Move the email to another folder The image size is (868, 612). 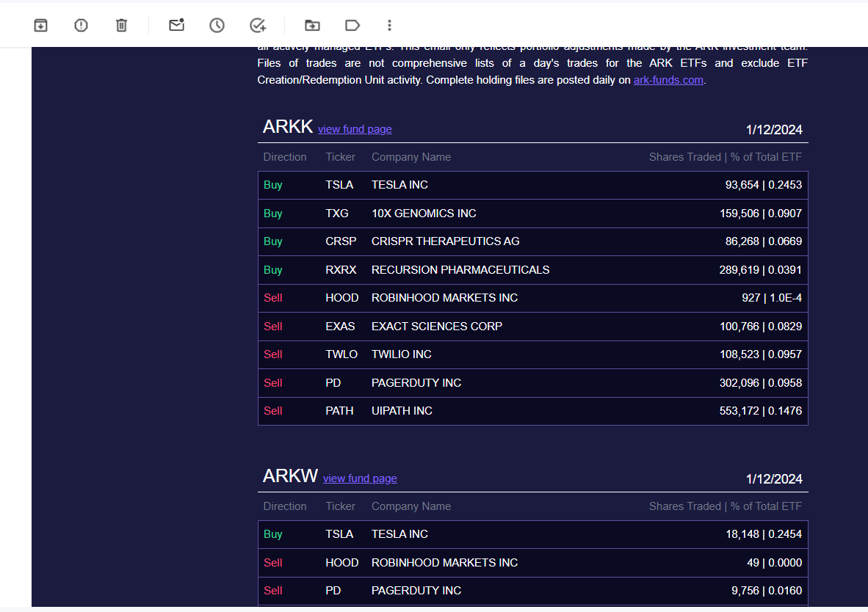coord(311,25)
